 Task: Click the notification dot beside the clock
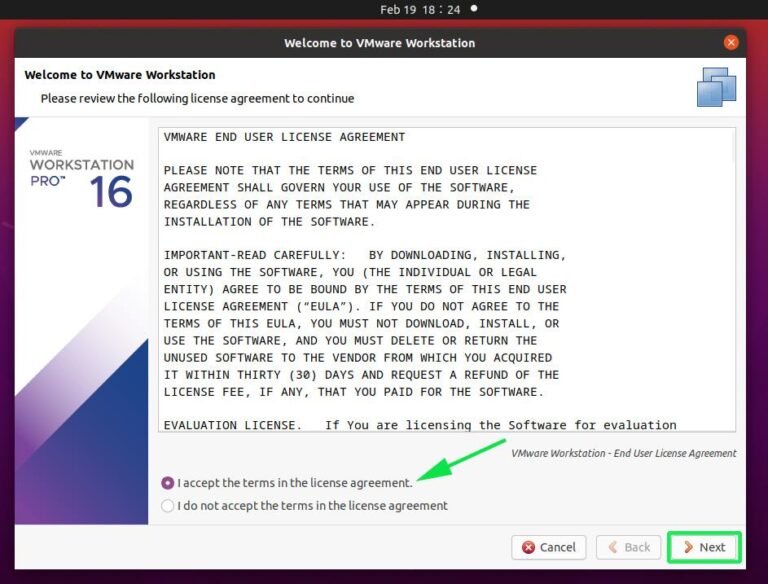tap(474, 8)
